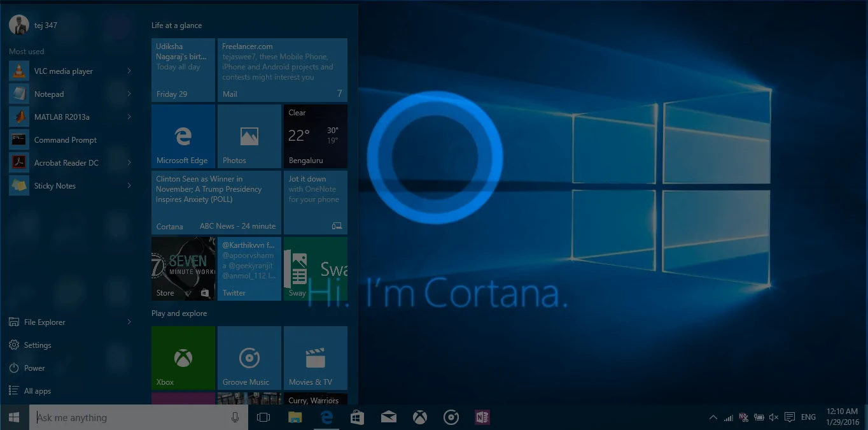Click the Ask me anything search box

coord(139,418)
